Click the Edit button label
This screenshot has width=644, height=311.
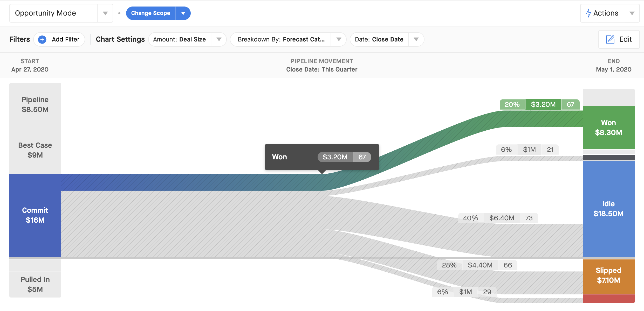(625, 39)
